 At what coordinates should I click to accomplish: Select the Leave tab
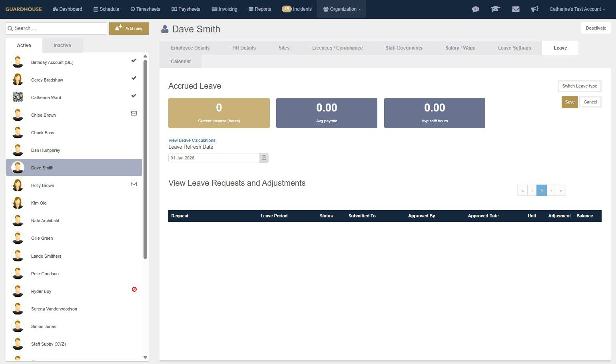point(560,48)
